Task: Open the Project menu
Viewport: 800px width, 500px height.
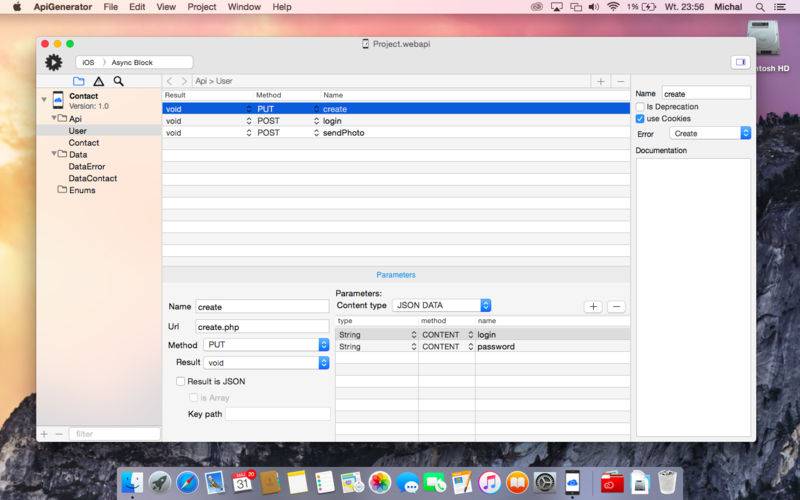Action: (201, 7)
